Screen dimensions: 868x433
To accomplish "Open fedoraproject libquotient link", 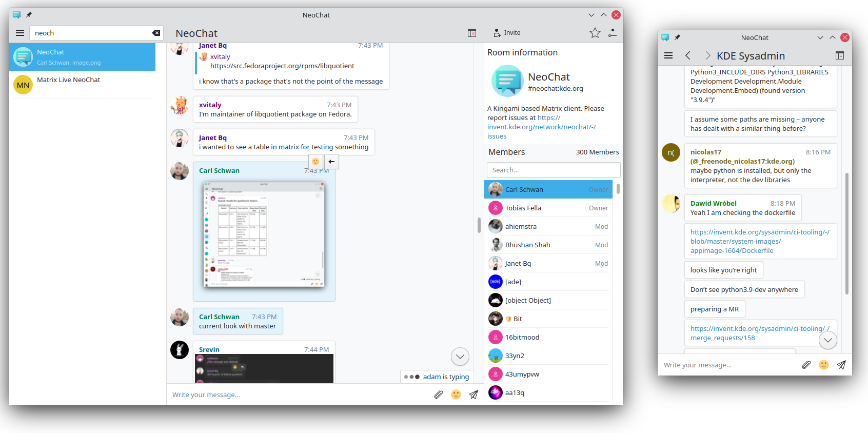I will (x=282, y=66).
